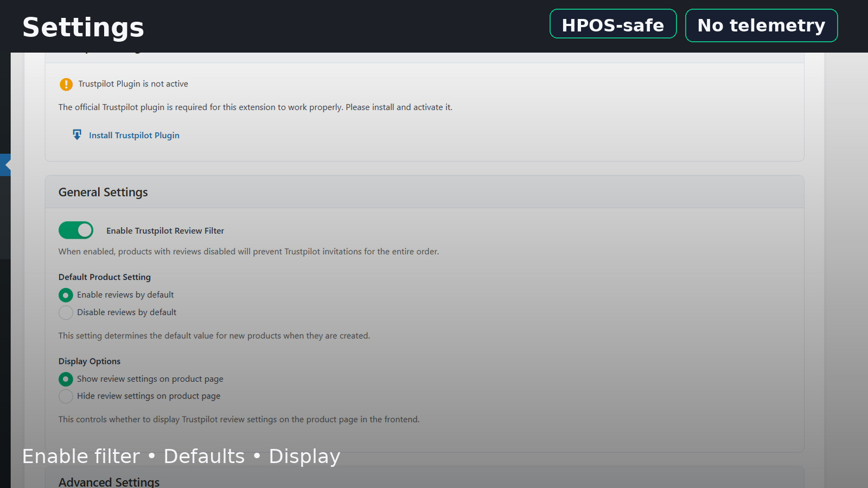Pick Hide review settings on product page

[66, 396]
